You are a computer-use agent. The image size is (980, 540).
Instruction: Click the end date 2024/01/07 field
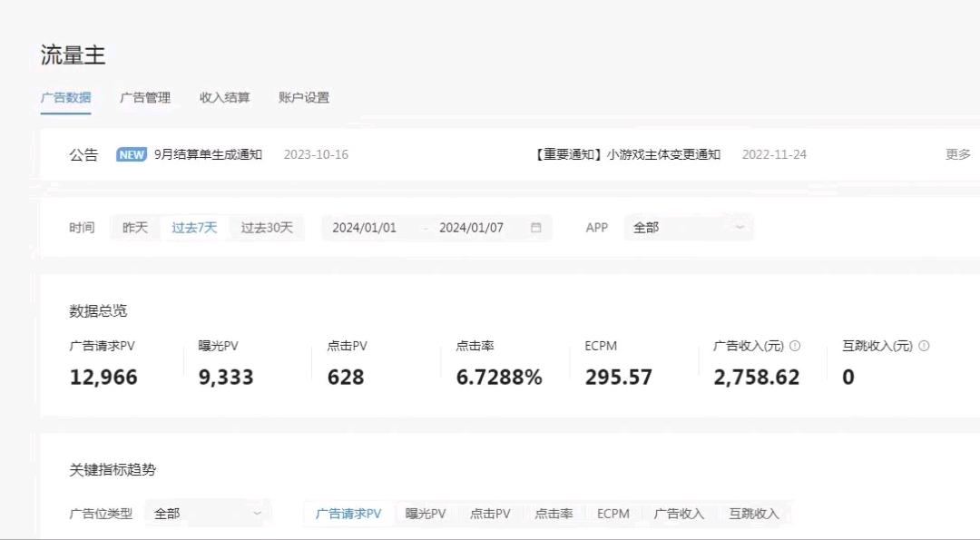[471, 228]
